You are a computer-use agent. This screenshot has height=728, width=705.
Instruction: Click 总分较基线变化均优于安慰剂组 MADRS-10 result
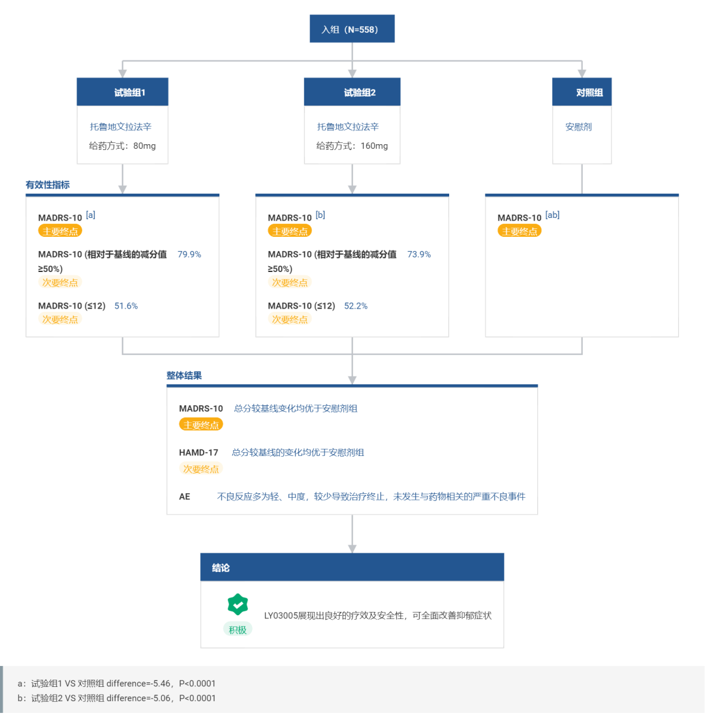pos(296,408)
